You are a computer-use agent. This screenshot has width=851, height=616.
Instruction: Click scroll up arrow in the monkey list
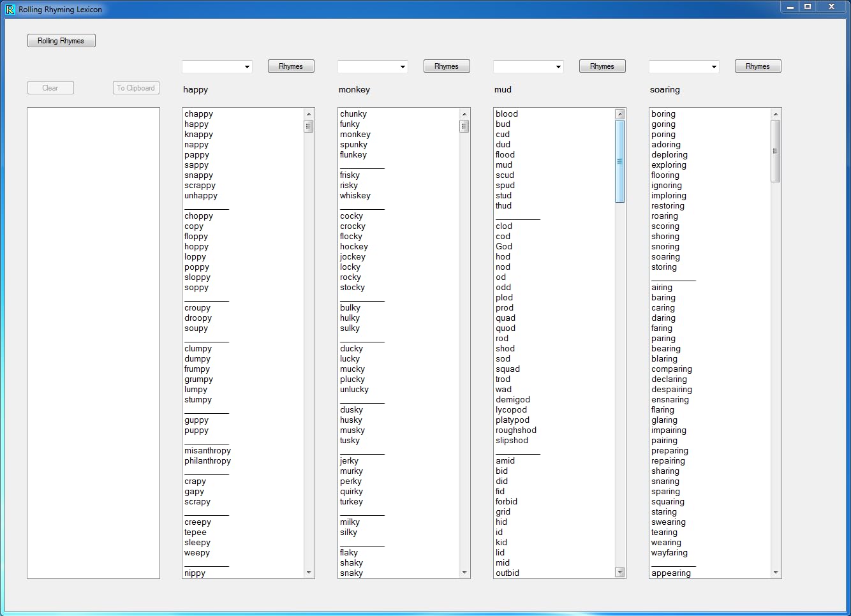464,114
